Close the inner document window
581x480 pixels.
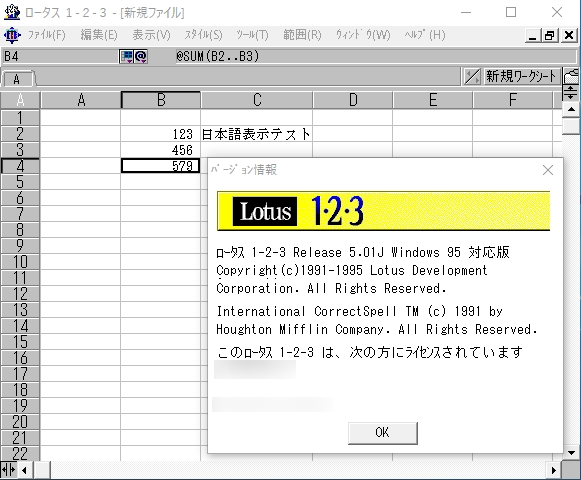(x=569, y=36)
